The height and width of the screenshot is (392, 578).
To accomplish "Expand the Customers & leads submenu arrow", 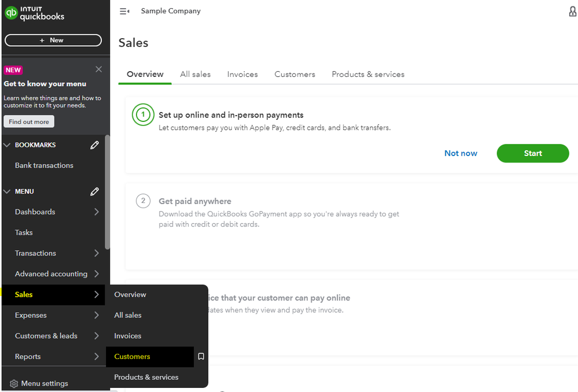I will coord(97,336).
